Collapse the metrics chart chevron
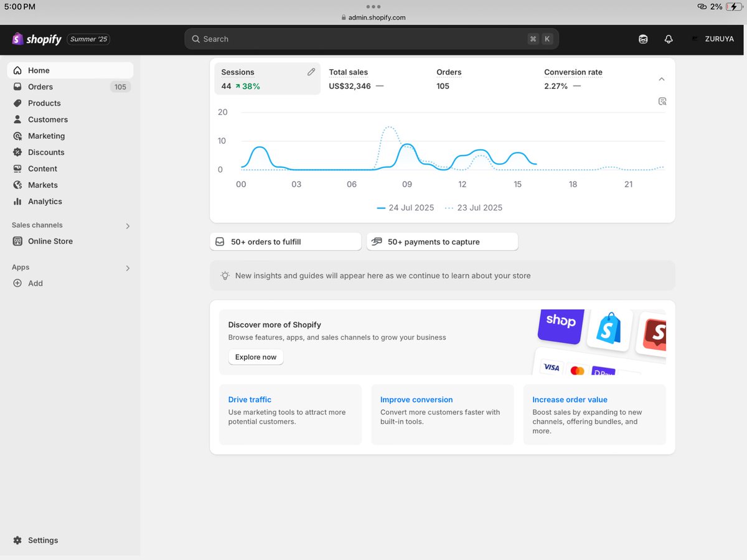The height and width of the screenshot is (560, 747). 662,79
